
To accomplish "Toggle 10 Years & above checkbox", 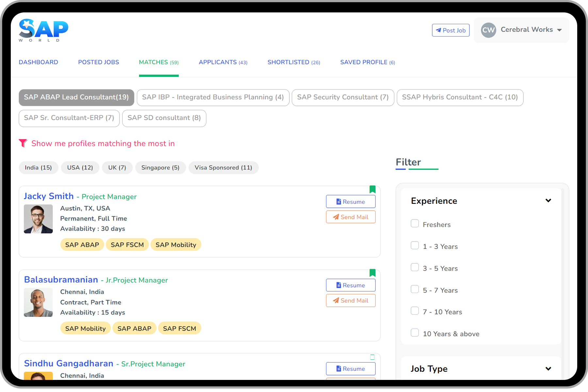I will [x=415, y=333].
